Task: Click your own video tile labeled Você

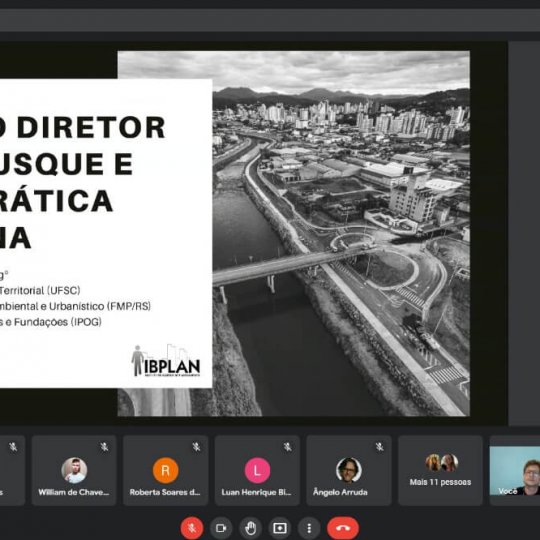Action: [515, 470]
